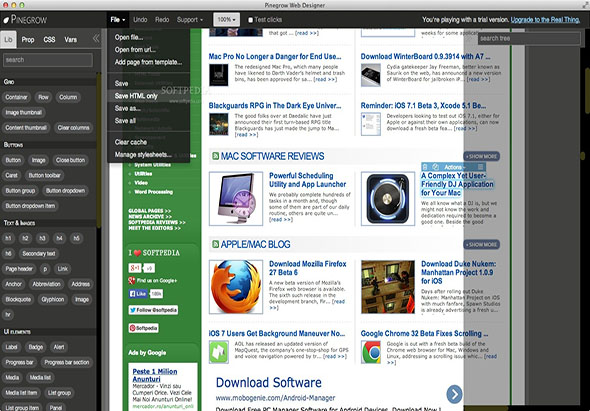590x411 pixels.
Task: Select the Glyphicon component
Action: [53, 300]
